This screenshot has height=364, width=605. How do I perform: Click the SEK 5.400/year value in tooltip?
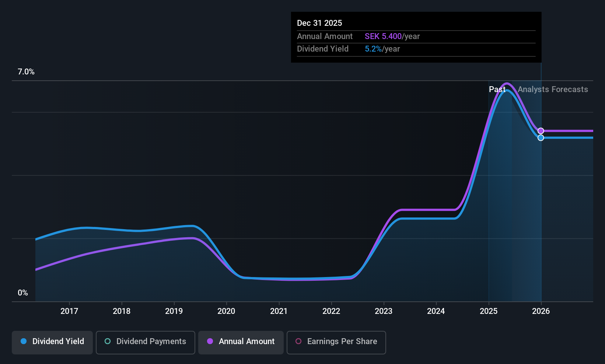click(392, 36)
